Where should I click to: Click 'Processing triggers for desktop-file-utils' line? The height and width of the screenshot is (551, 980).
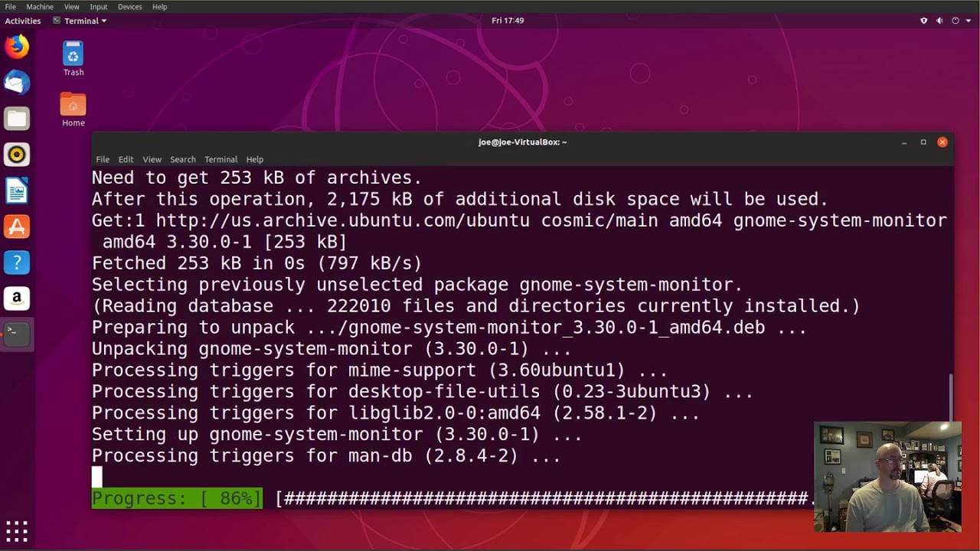pos(423,392)
